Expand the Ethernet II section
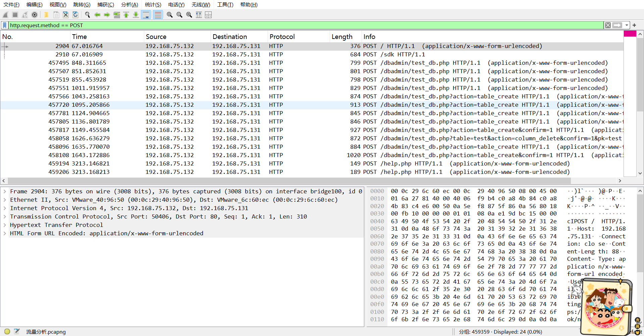Screen dimensions: 644x336 [5, 200]
